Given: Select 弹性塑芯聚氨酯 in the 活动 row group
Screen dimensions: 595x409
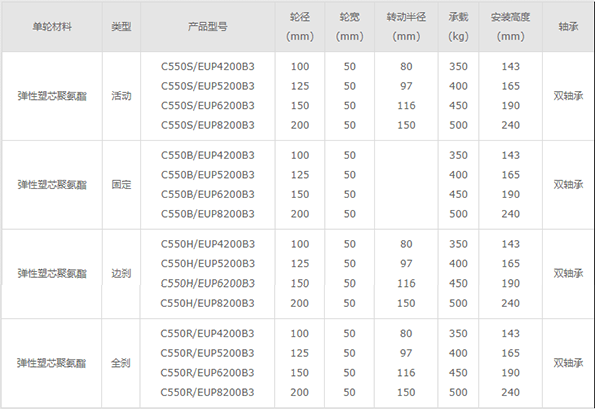Looking at the screenshot, I should point(52,96).
